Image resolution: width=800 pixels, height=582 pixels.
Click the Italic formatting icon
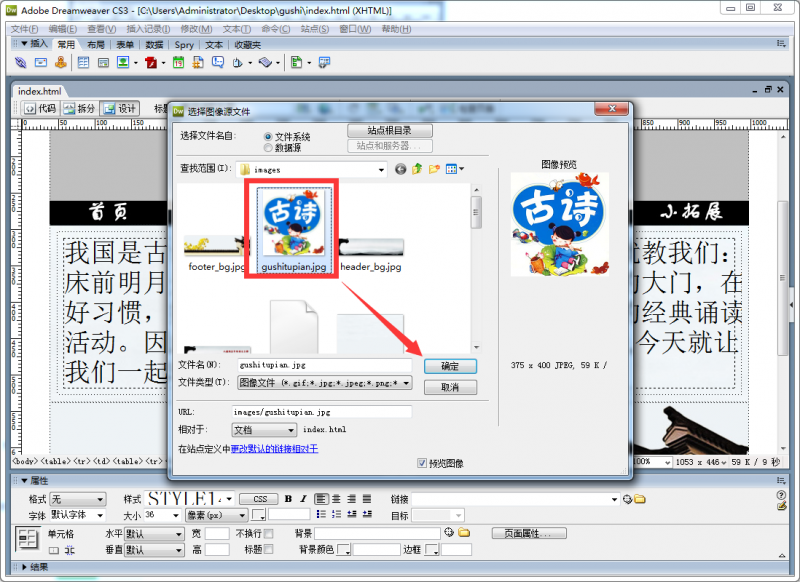click(x=303, y=499)
